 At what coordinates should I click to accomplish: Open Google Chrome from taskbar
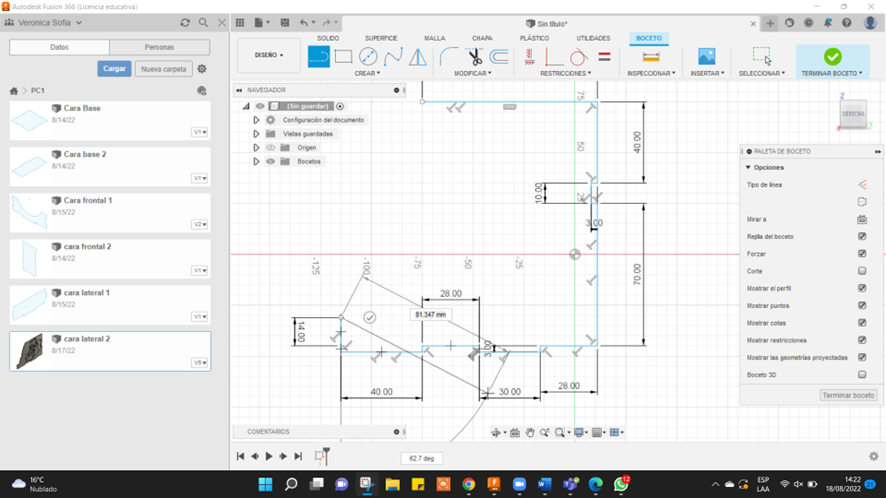point(468,484)
